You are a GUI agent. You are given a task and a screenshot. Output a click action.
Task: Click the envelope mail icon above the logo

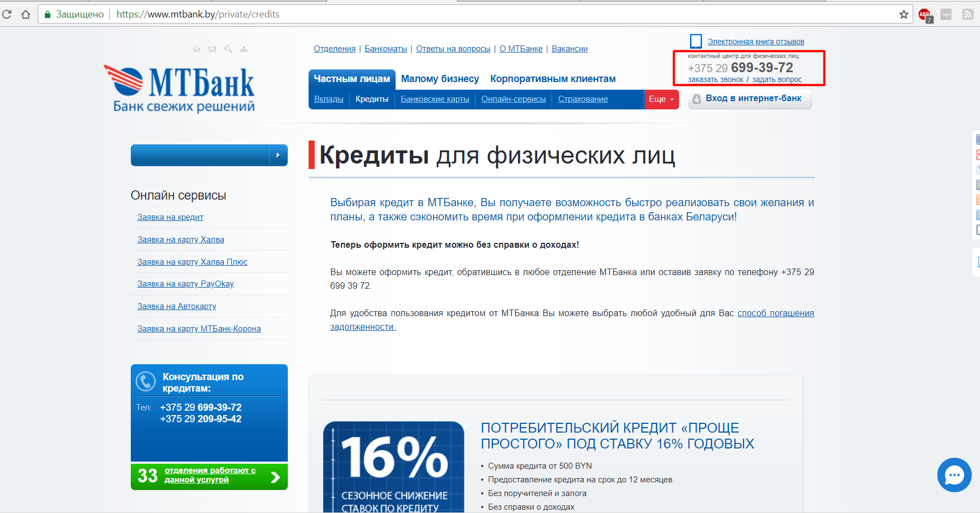[x=212, y=49]
